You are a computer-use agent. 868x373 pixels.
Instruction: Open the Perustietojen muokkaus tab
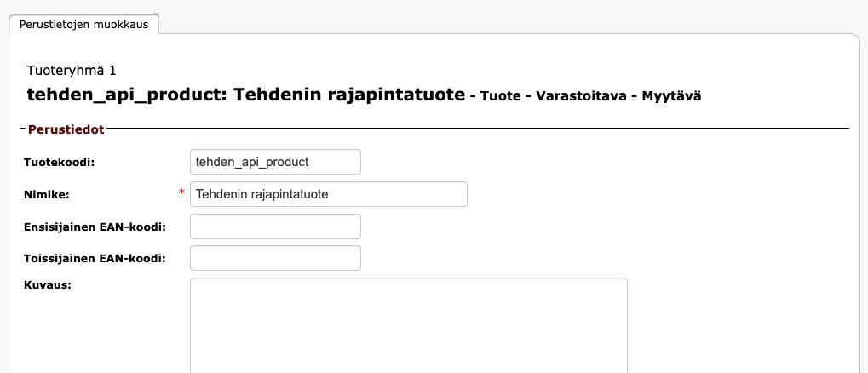coord(83,25)
